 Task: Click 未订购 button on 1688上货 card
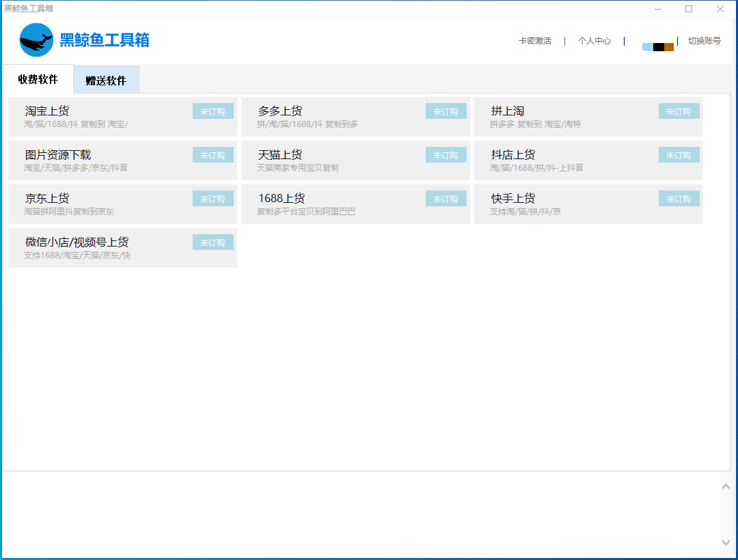[x=446, y=198]
